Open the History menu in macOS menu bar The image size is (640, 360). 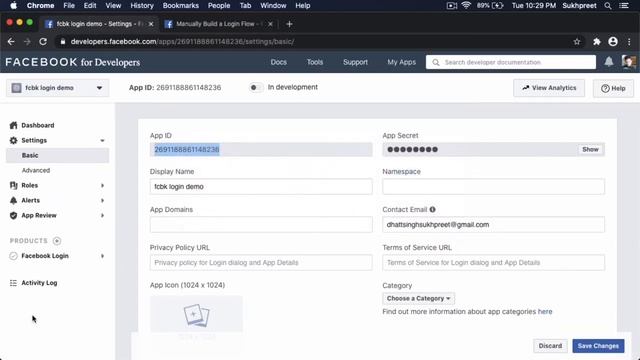(142, 6)
